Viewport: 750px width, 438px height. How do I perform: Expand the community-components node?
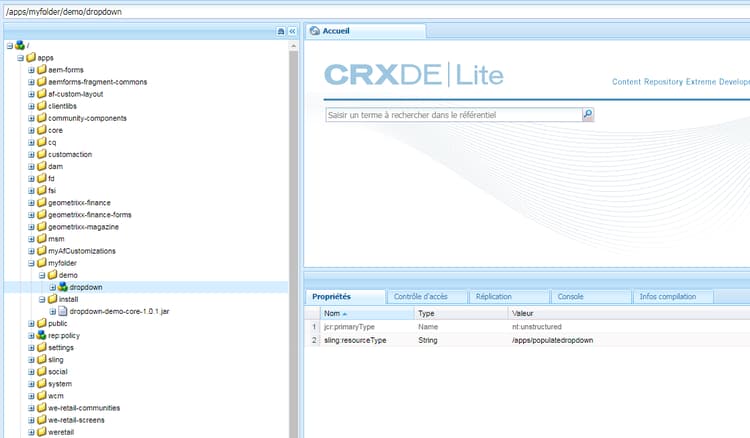(x=31, y=118)
